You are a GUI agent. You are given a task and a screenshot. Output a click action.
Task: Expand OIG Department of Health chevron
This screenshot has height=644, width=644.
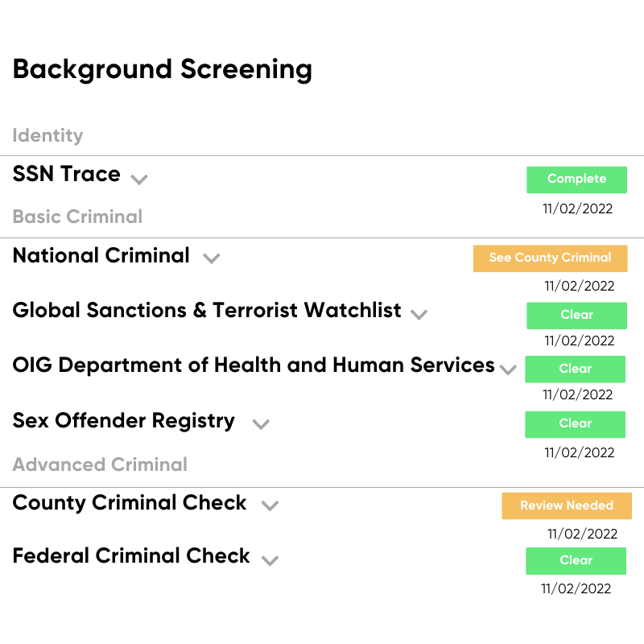508,369
